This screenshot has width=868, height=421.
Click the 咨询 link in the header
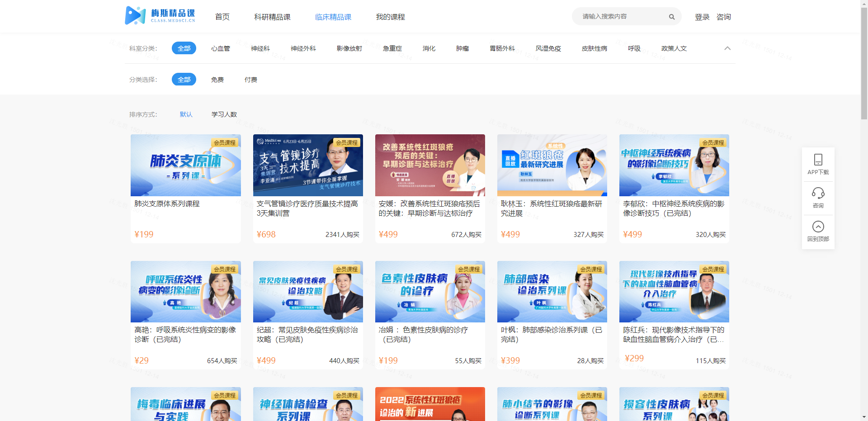point(724,17)
